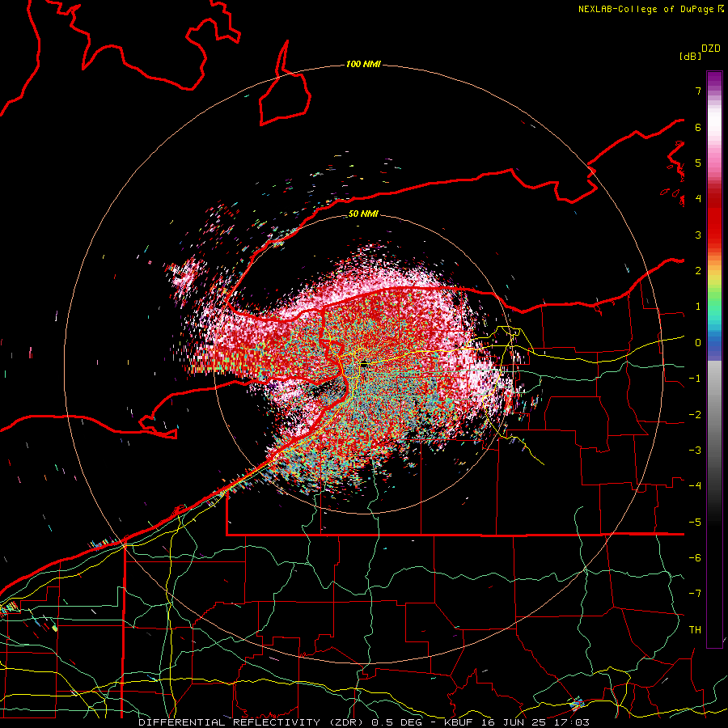Click the 50 NMI range ring label
The width and height of the screenshot is (728, 728).
(363, 214)
